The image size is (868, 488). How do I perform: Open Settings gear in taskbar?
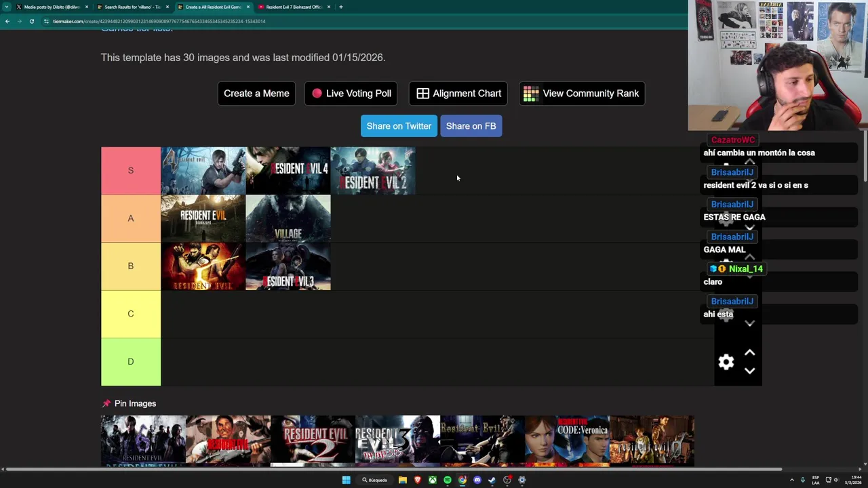521,480
